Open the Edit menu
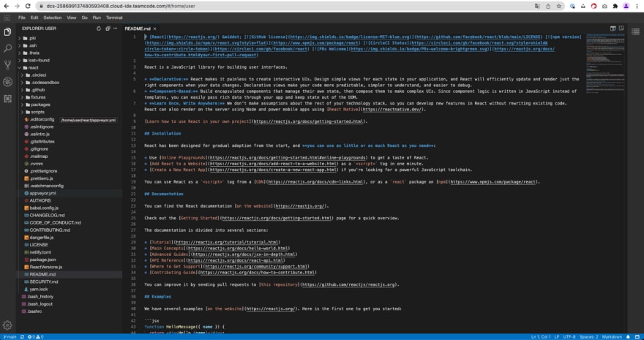The width and height of the screenshot is (644, 340). [34, 18]
